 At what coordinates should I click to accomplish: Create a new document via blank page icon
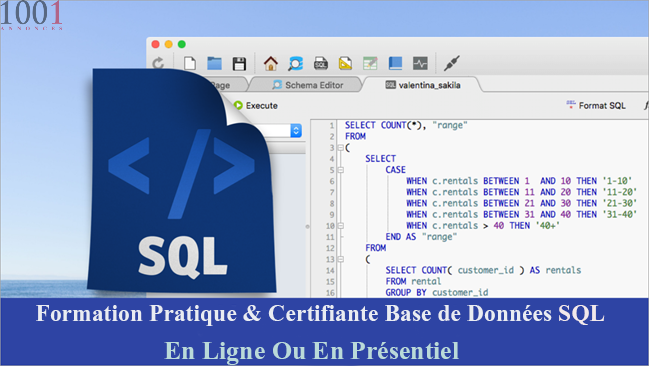[190, 63]
